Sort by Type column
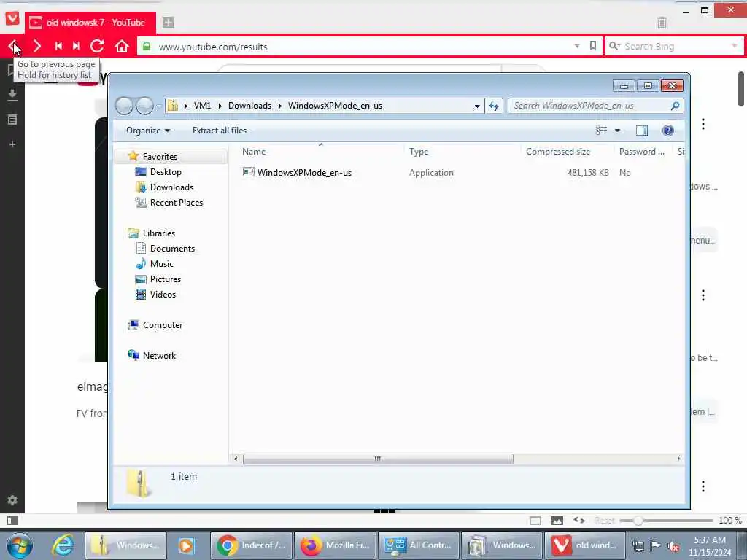 [462, 152]
